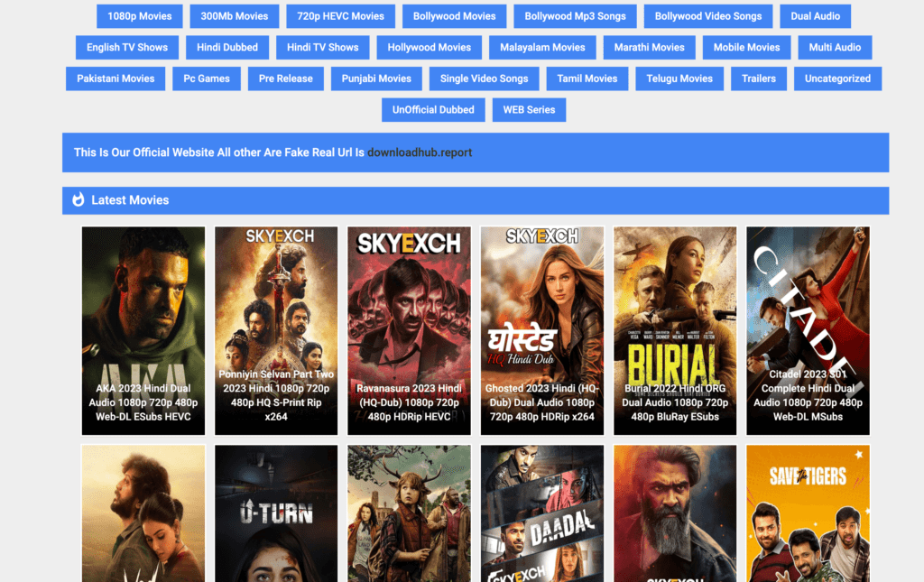Open the Daadal movie poster
The height and width of the screenshot is (582, 924).
(x=542, y=513)
